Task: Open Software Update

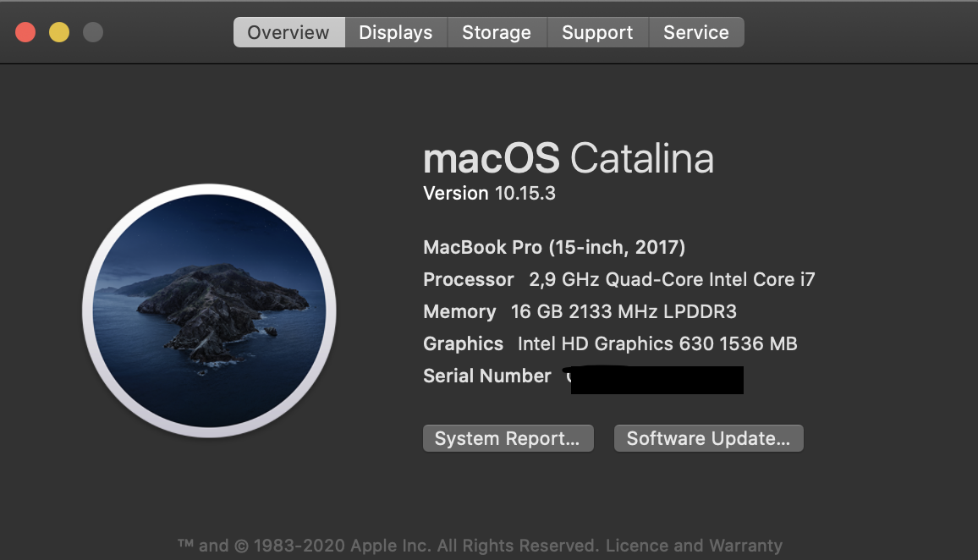Action: [708, 438]
